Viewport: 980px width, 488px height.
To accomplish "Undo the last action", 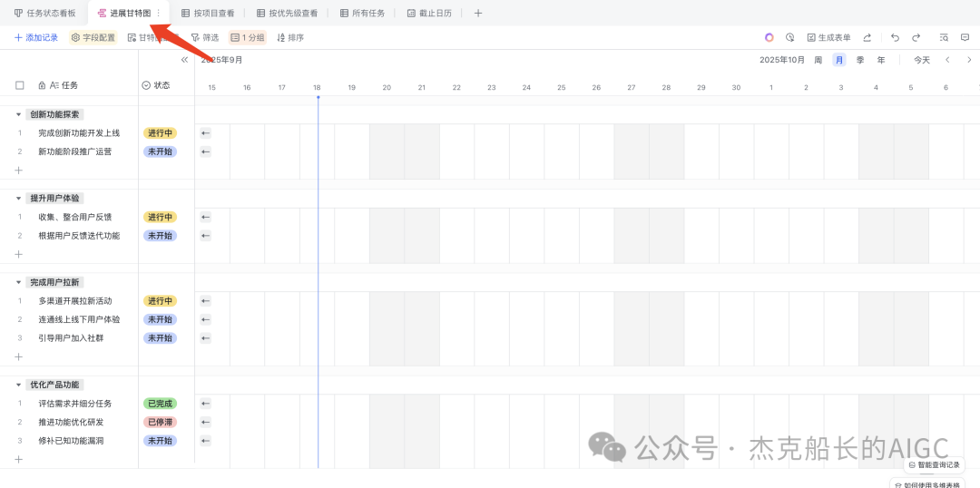I will pyautogui.click(x=895, y=37).
